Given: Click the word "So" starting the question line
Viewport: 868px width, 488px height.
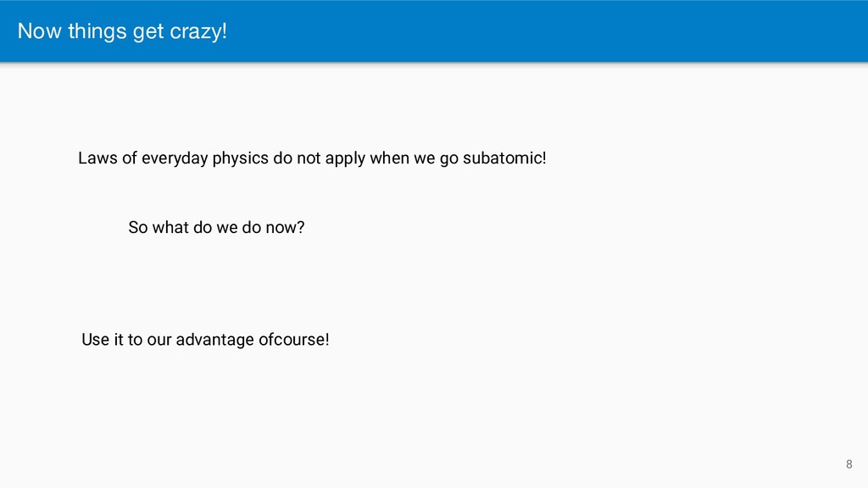Looking at the screenshot, I should (x=137, y=228).
